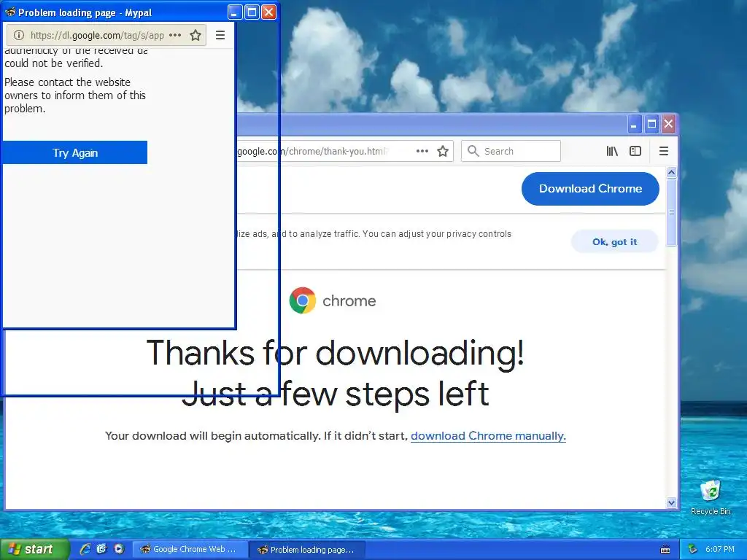Image resolution: width=747 pixels, height=560 pixels.
Task: Open the Windows start menu
Action: (34, 550)
